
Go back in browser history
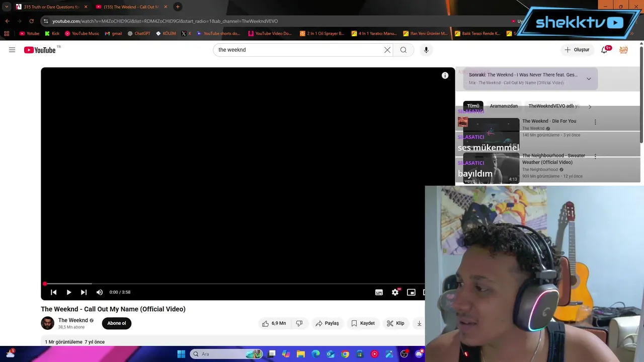(x=7, y=21)
